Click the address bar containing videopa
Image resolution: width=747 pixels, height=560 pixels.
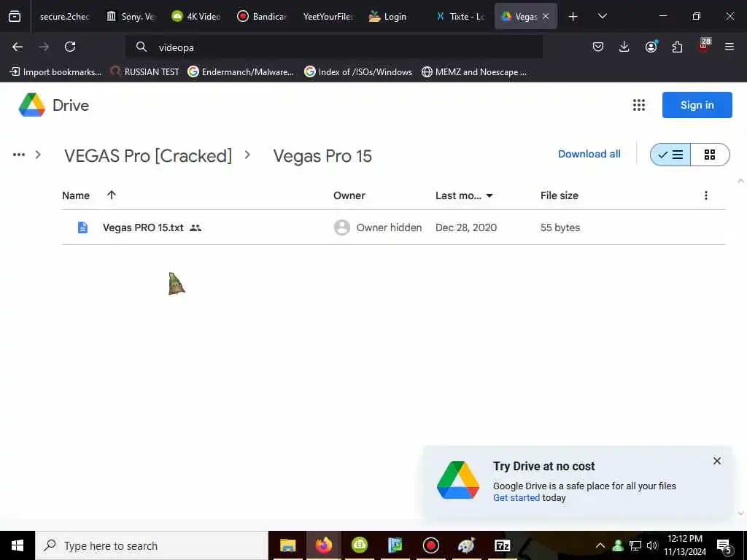pyautogui.click(x=333, y=47)
